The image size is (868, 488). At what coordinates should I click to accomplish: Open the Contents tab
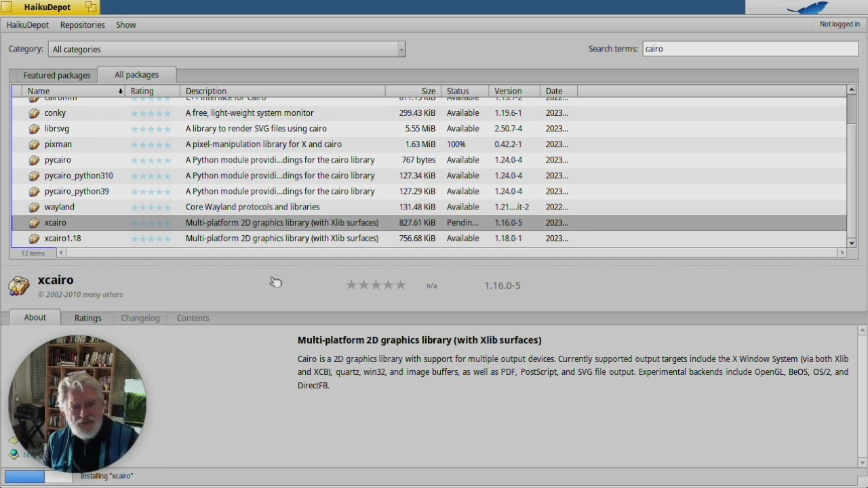click(x=193, y=318)
